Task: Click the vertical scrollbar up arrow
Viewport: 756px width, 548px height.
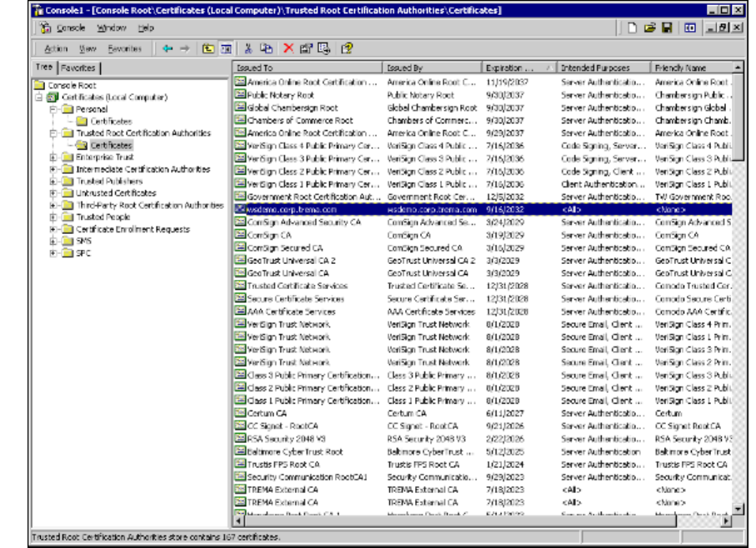Action: (738, 67)
